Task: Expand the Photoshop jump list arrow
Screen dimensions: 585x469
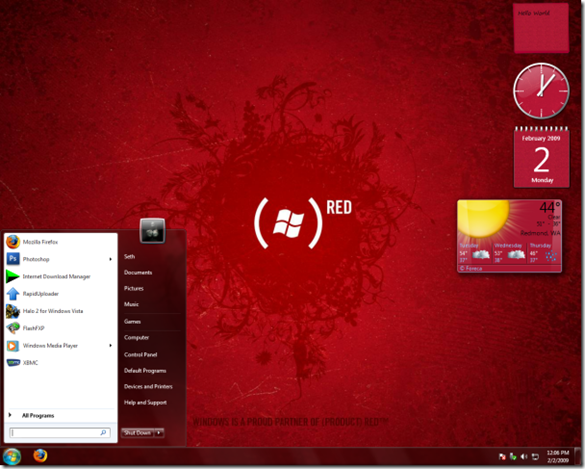Action: pos(110,259)
